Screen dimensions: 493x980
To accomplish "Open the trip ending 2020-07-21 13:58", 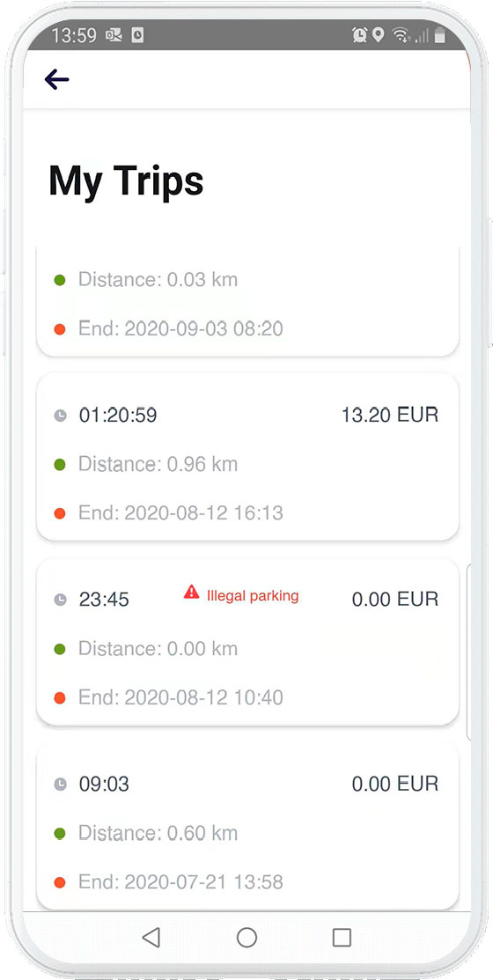I will (x=248, y=826).
